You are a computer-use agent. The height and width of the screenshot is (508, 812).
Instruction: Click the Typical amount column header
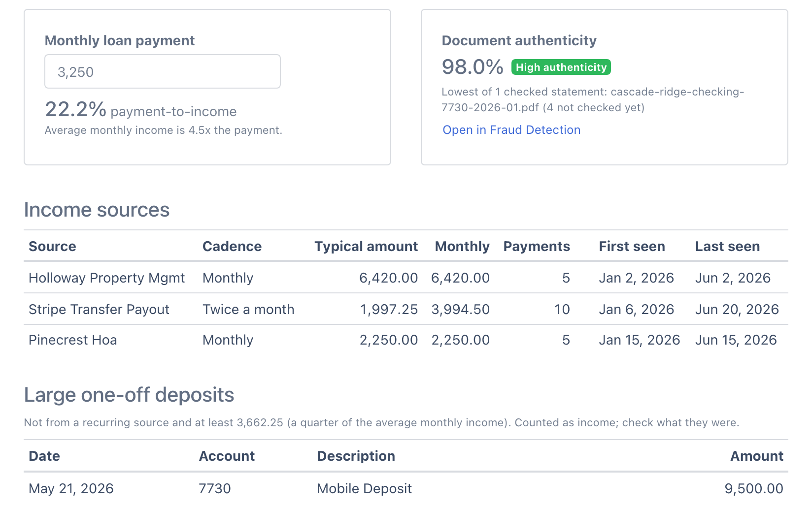tap(366, 246)
